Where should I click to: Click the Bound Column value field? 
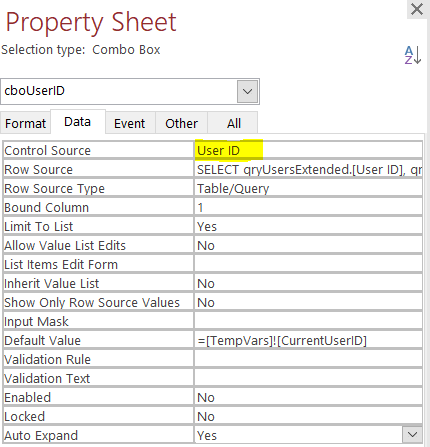click(308, 207)
